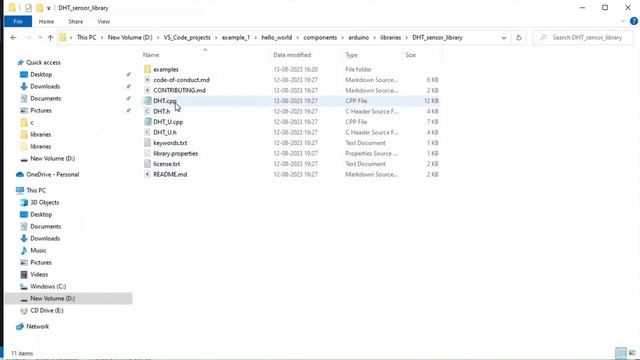Sort by Date modified column header
Screen dimensions: 640x360
(292, 55)
